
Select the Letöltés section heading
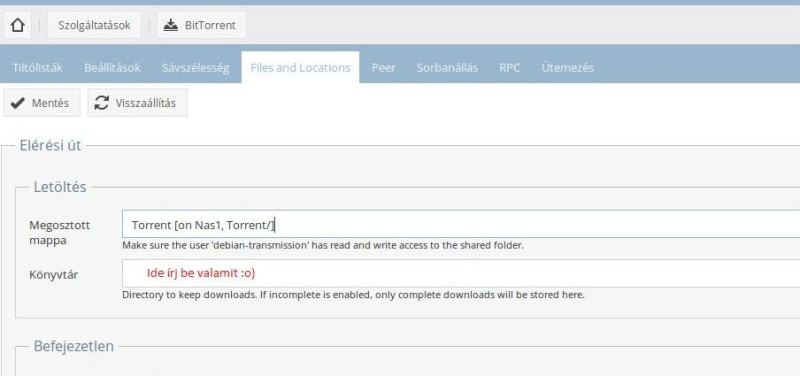[x=60, y=187]
